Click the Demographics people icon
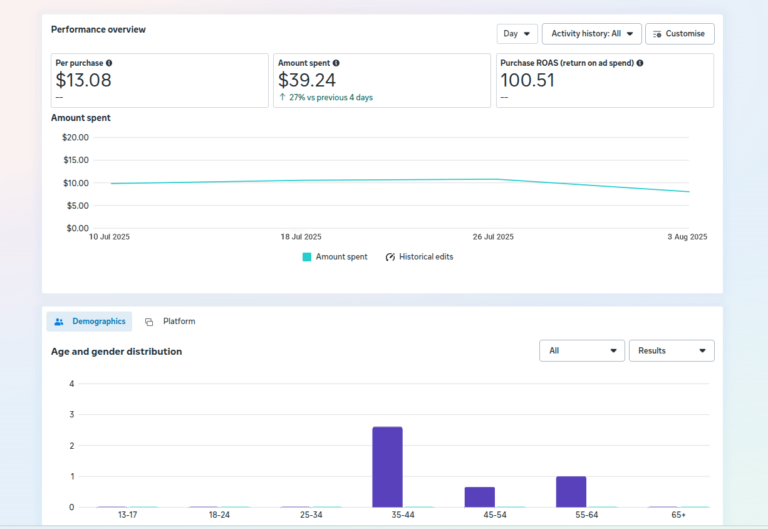 pos(59,322)
